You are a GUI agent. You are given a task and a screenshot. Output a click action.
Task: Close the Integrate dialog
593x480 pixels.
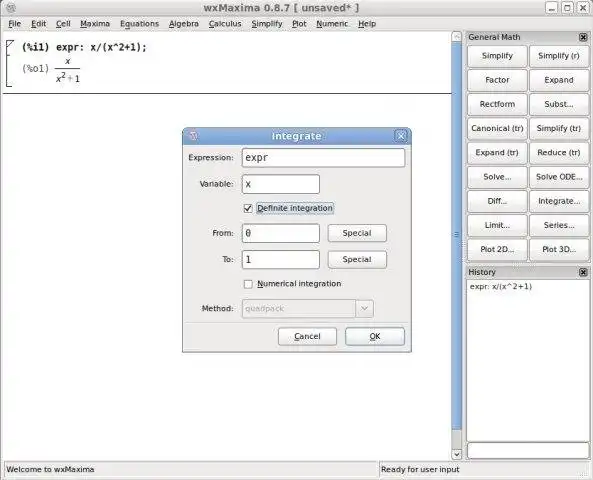click(401, 135)
